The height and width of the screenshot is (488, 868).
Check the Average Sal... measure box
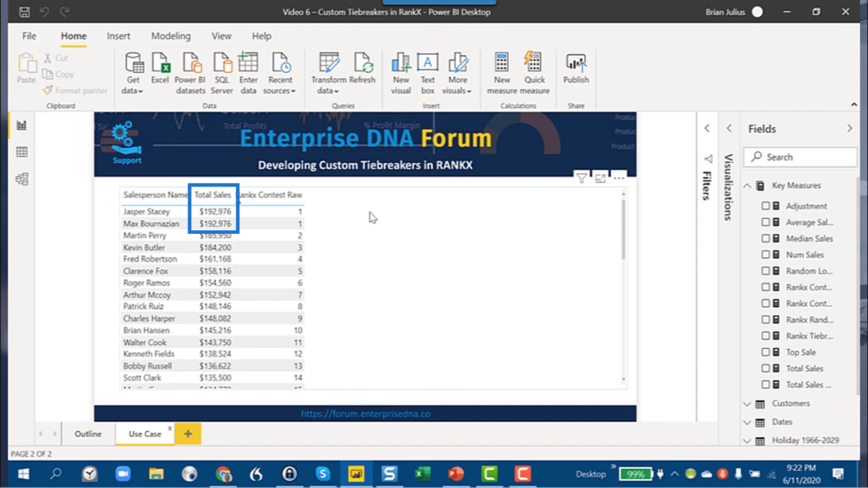[765, 222]
